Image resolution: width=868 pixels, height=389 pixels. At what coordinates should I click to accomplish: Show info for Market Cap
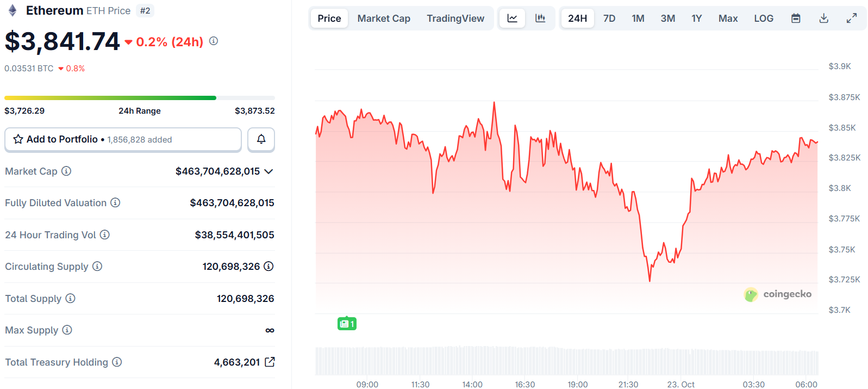(66, 171)
